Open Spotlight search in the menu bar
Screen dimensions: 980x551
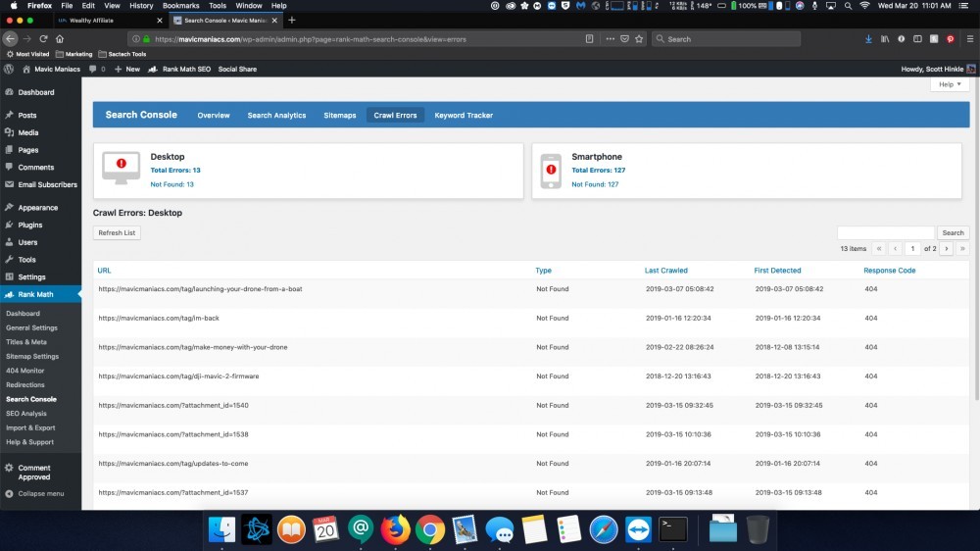point(848,6)
